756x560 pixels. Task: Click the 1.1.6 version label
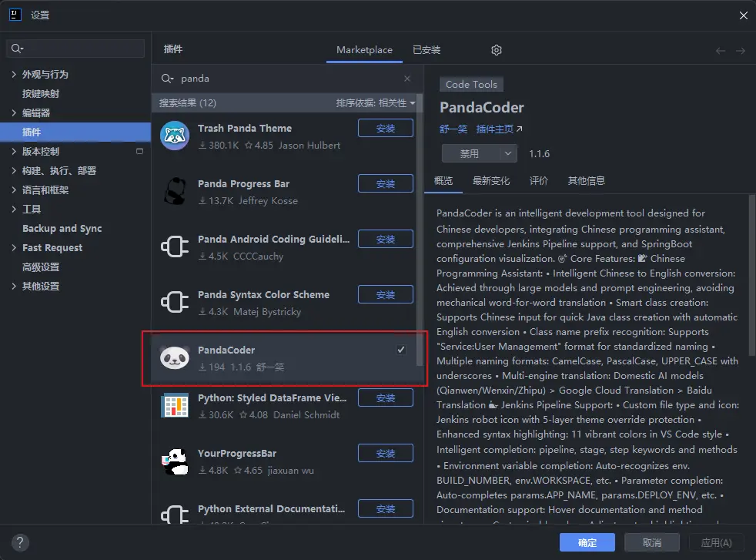tap(539, 154)
